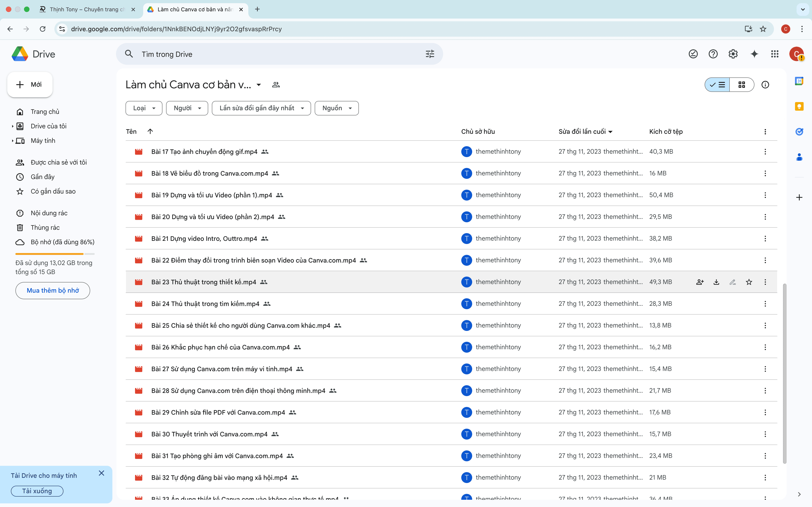Click the download icon on Bài 23 row
The image size is (812, 507).
[716, 282]
